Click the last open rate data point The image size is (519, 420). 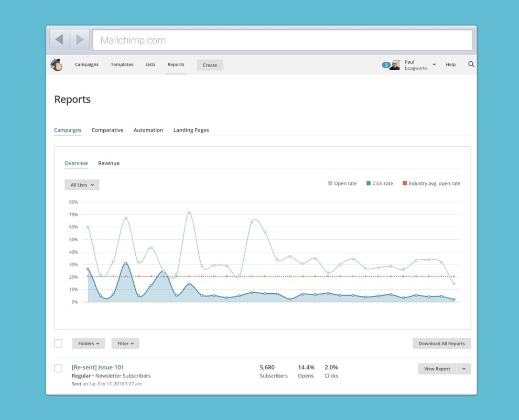(454, 283)
